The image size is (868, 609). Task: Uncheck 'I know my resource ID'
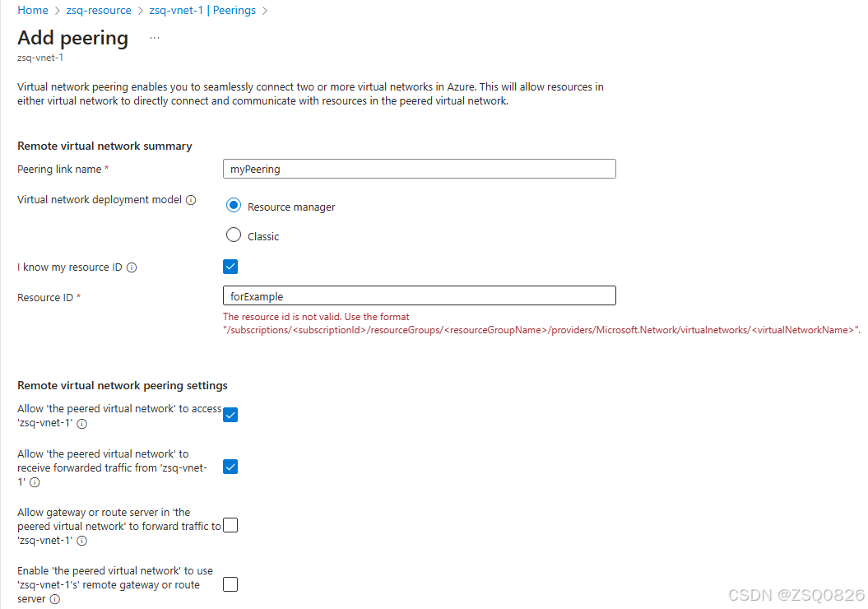click(x=230, y=267)
